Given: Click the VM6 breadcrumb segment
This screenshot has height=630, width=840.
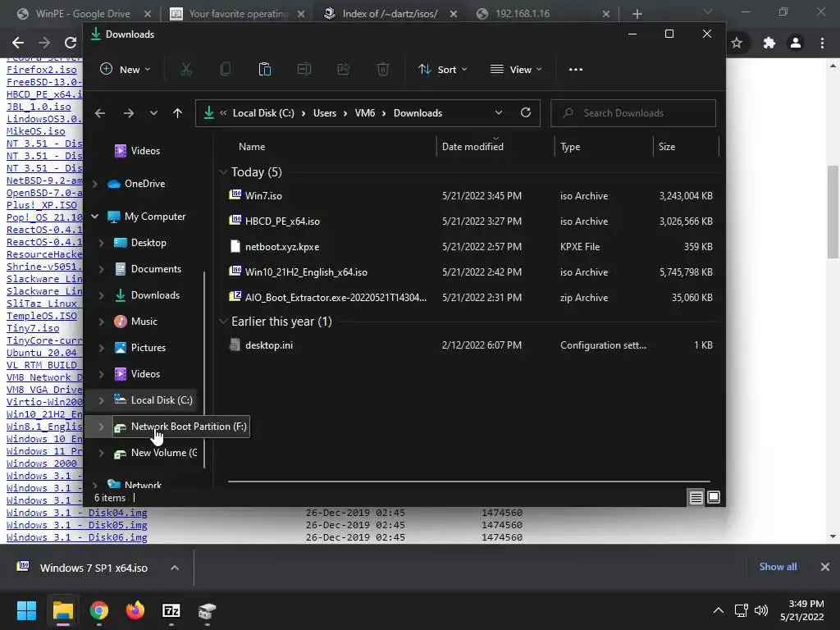Looking at the screenshot, I should [x=365, y=113].
